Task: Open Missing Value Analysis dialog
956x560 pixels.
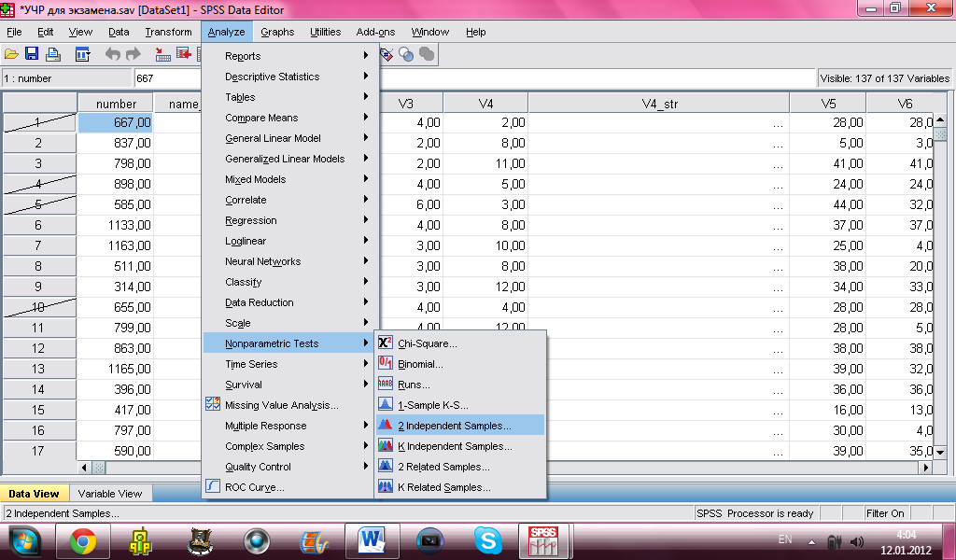Action: point(288,405)
